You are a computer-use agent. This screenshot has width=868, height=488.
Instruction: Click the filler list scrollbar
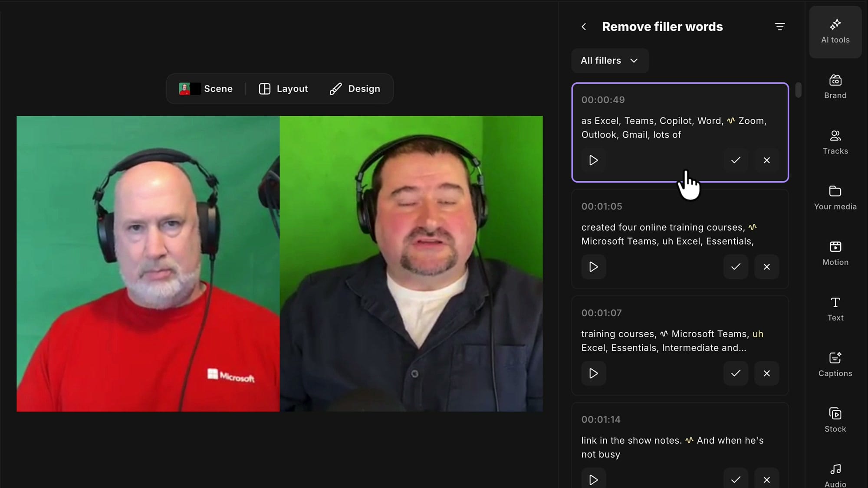coord(798,90)
